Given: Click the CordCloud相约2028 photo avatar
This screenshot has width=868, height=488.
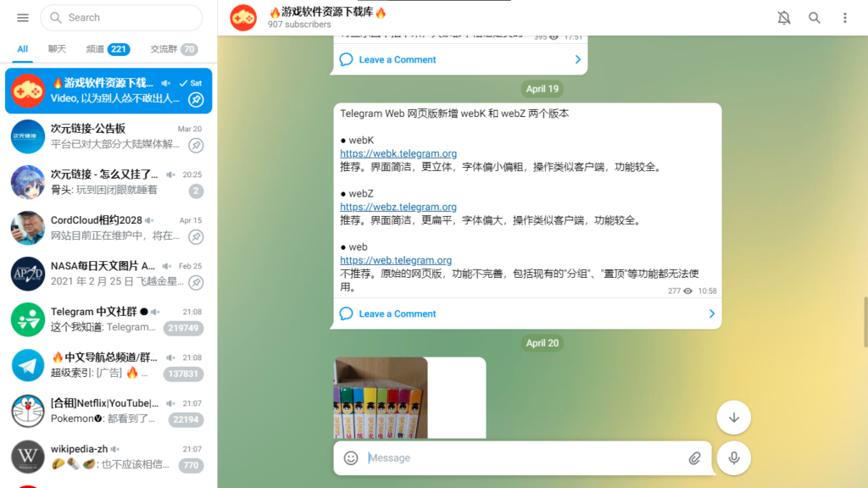Looking at the screenshot, I should (x=28, y=228).
